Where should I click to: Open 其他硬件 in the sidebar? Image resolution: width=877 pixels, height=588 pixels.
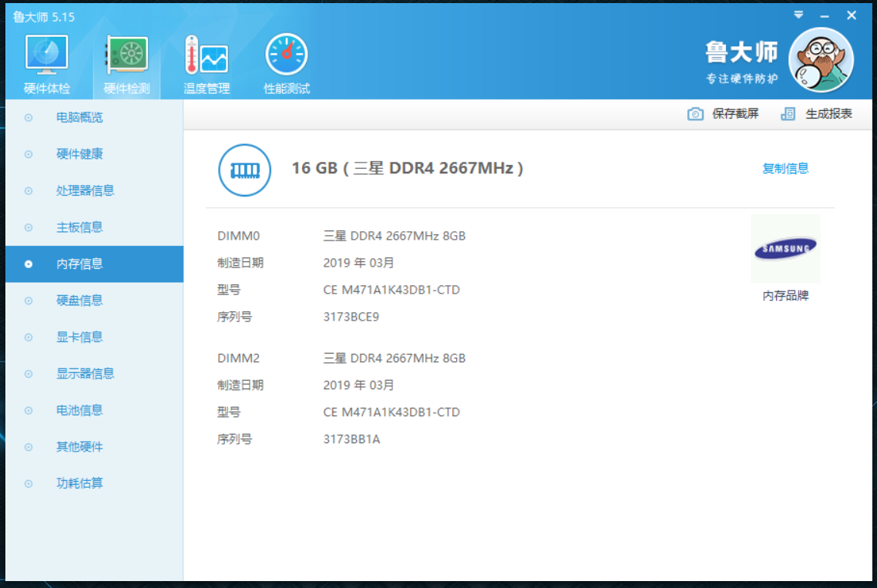(95, 447)
